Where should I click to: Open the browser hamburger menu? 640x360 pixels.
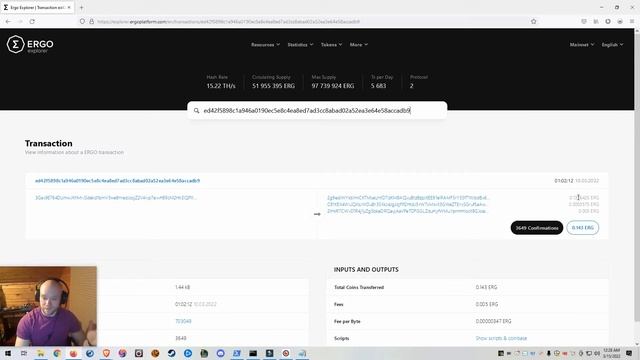pos(632,21)
